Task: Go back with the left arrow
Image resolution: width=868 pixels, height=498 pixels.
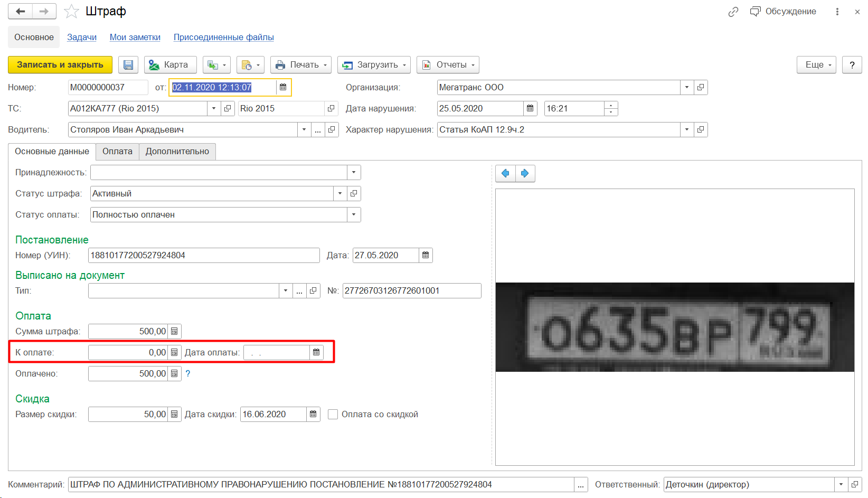Action: coord(21,11)
